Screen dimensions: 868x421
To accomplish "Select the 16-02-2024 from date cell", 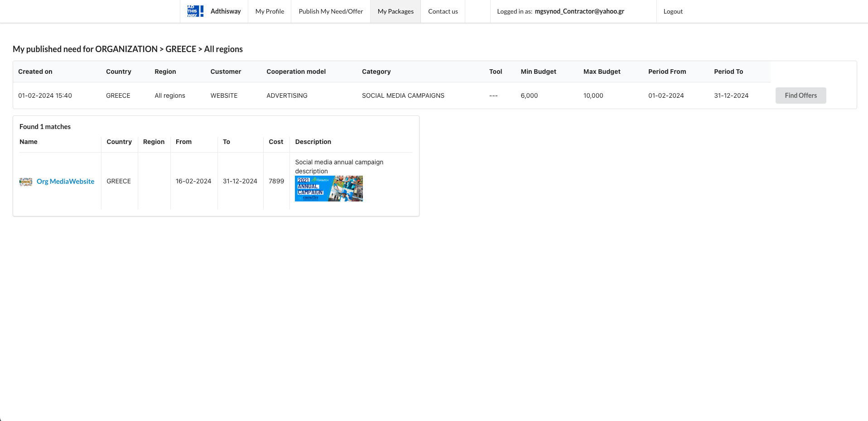I will tap(193, 181).
